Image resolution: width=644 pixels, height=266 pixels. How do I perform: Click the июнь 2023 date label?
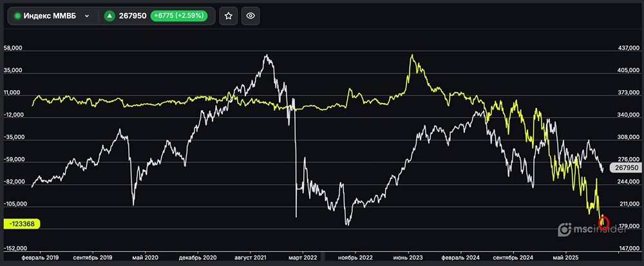408,258
